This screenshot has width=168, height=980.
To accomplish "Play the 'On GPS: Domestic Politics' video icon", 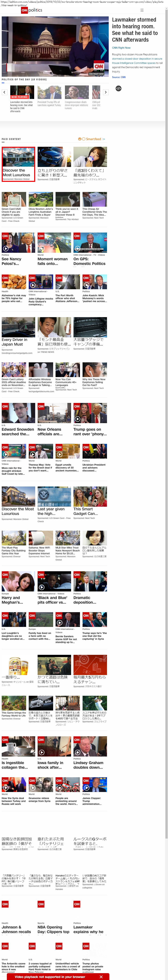I will [x=78, y=248].
